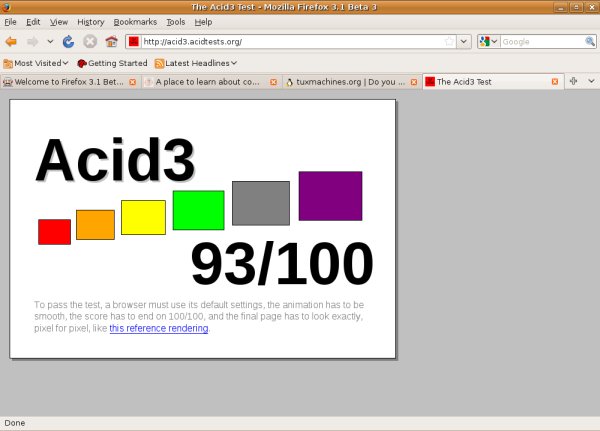The height and width of the screenshot is (431, 600).
Task: Click the search magnifier icon
Action: (x=590, y=41)
